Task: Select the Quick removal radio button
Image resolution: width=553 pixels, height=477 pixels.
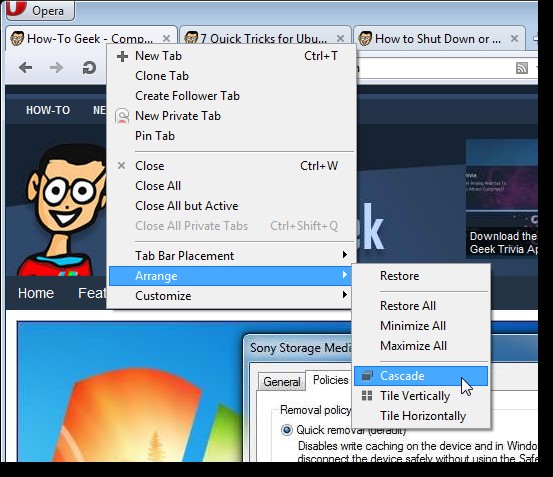Action: tap(286, 430)
